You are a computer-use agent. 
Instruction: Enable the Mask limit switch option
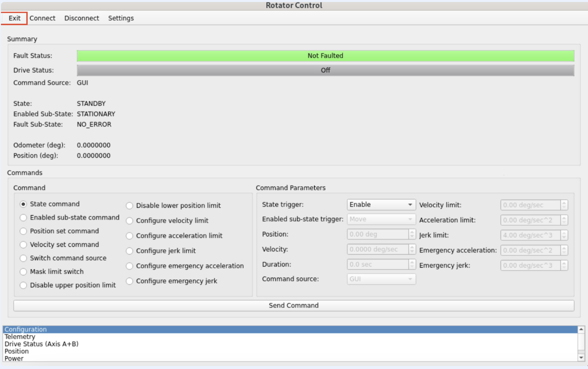tap(23, 272)
